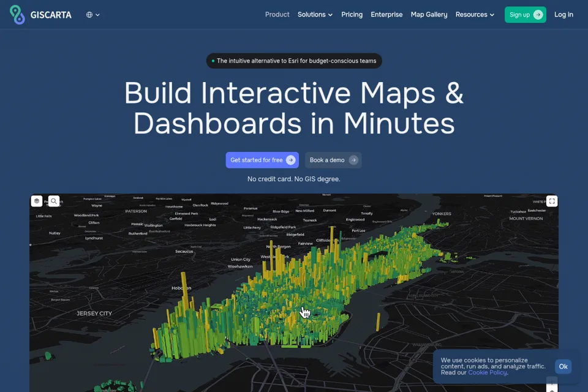Toggle map fullscreen mode icon

552,201
